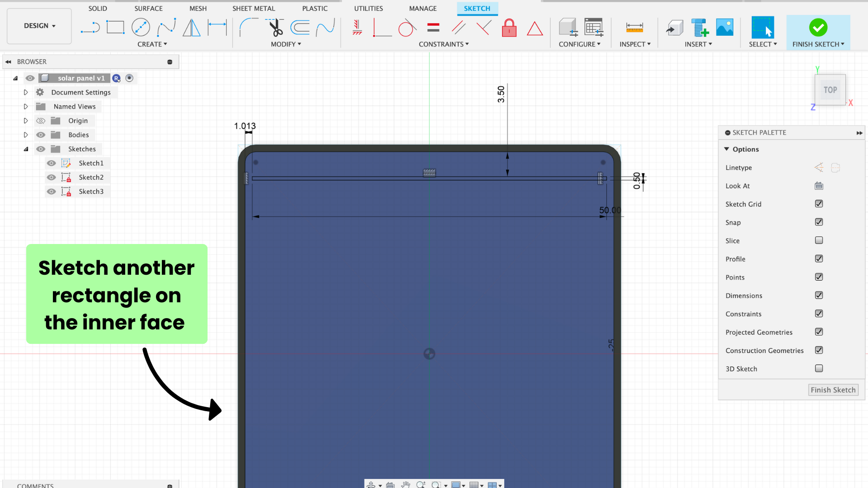This screenshot has width=868, height=488.
Task: Toggle the Dimensions checkbox
Action: 819,296
